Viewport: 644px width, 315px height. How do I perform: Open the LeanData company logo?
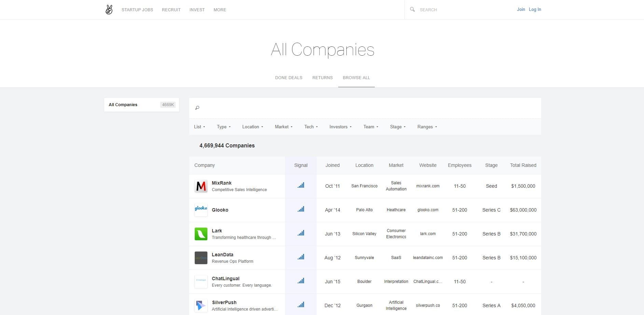click(201, 258)
